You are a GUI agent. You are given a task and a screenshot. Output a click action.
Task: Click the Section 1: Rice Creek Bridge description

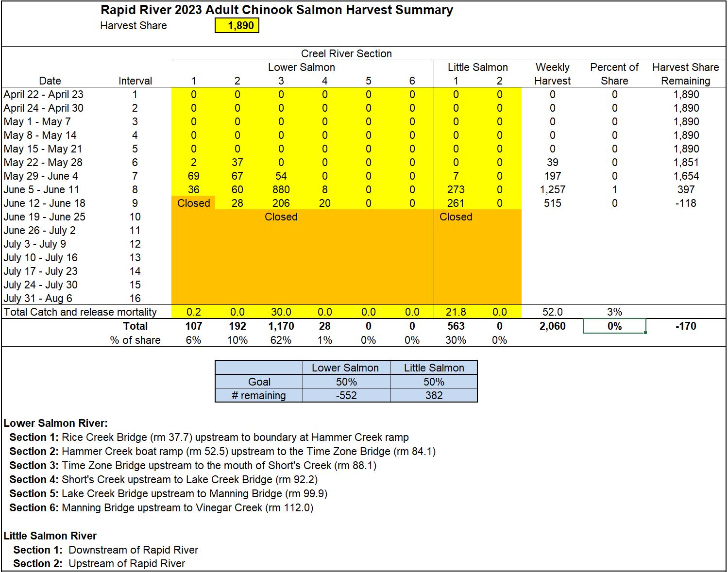tap(209, 437)
